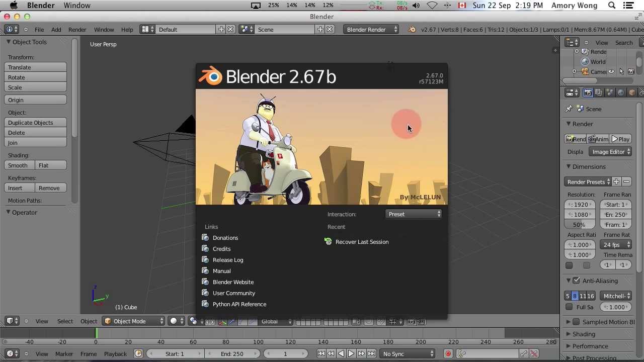Viewport: 644px width, 362px height.
Task: Open the Interaction Preset dropdown
Action: 414,214
